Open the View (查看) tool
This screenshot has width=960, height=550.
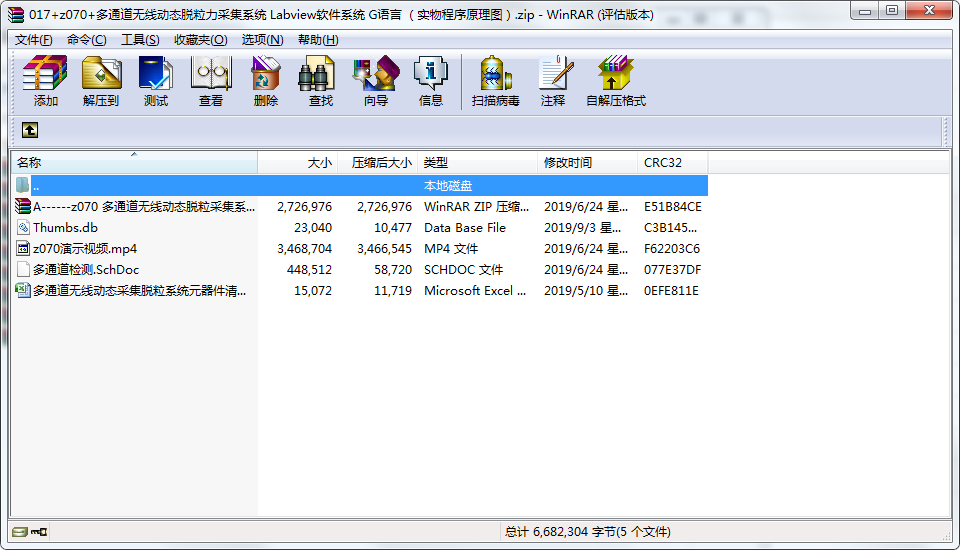click(211, 81)
